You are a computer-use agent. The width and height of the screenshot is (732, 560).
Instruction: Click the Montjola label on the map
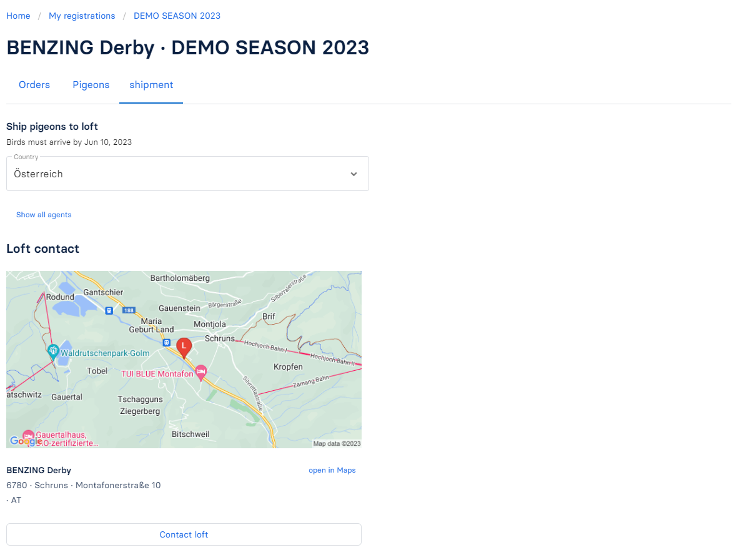coord(210,325)
